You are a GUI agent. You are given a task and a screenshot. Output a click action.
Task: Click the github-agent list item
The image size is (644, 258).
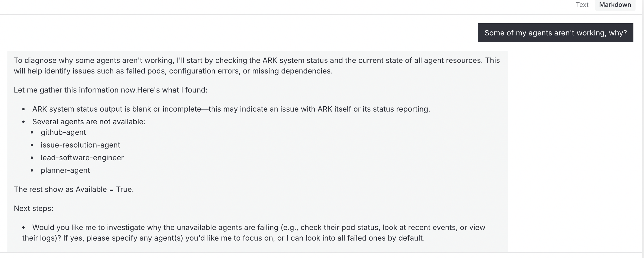click(63, 132)
